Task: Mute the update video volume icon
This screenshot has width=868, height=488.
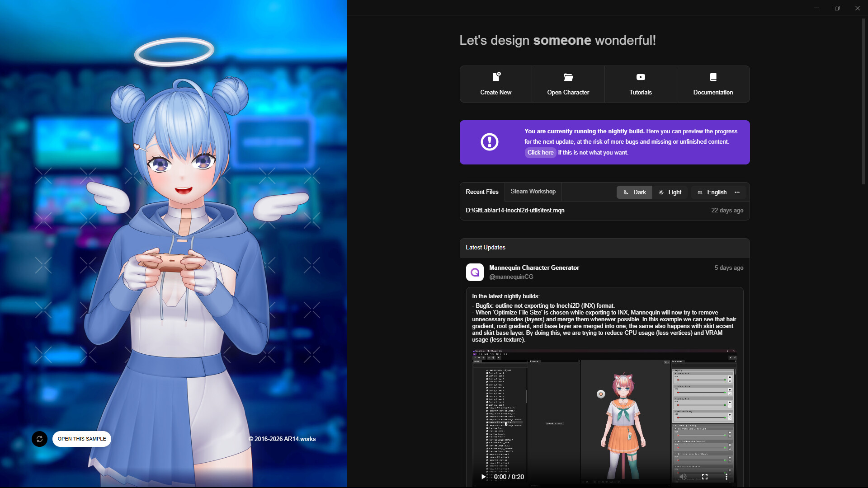Action: point(683,477)
